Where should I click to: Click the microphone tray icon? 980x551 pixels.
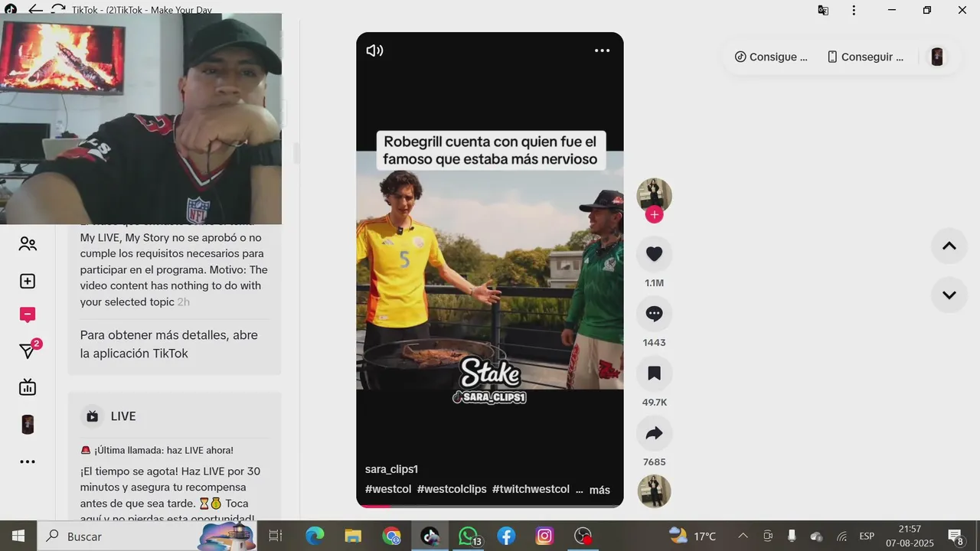[x=792, y=536]
